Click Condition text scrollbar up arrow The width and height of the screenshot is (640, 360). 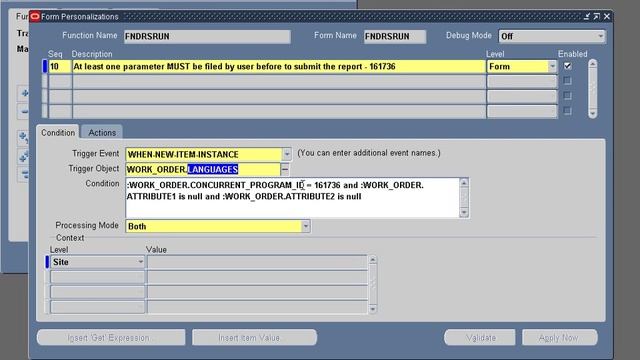[464, 183]
